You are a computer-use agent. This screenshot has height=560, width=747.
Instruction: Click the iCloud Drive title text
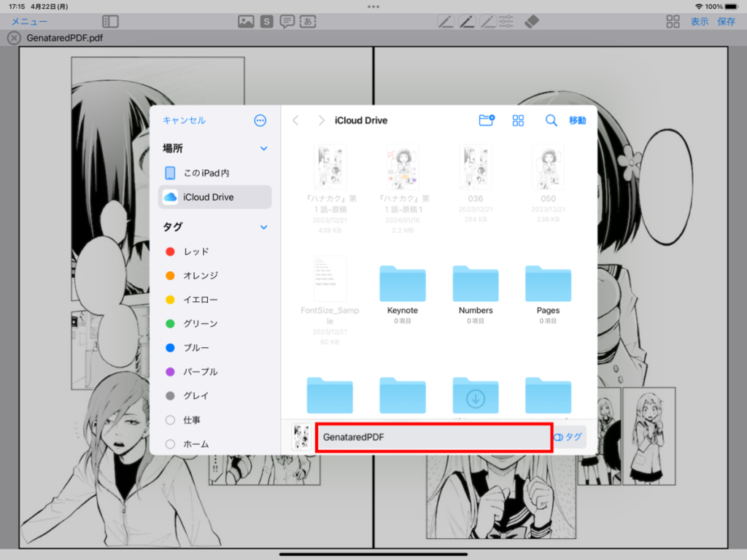361,120
